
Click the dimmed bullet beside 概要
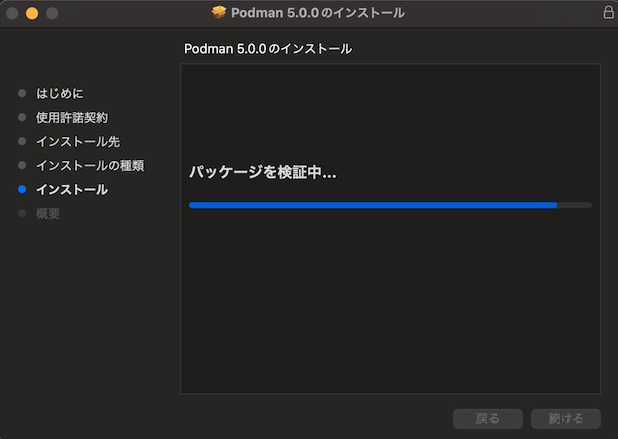coord(22,214)
